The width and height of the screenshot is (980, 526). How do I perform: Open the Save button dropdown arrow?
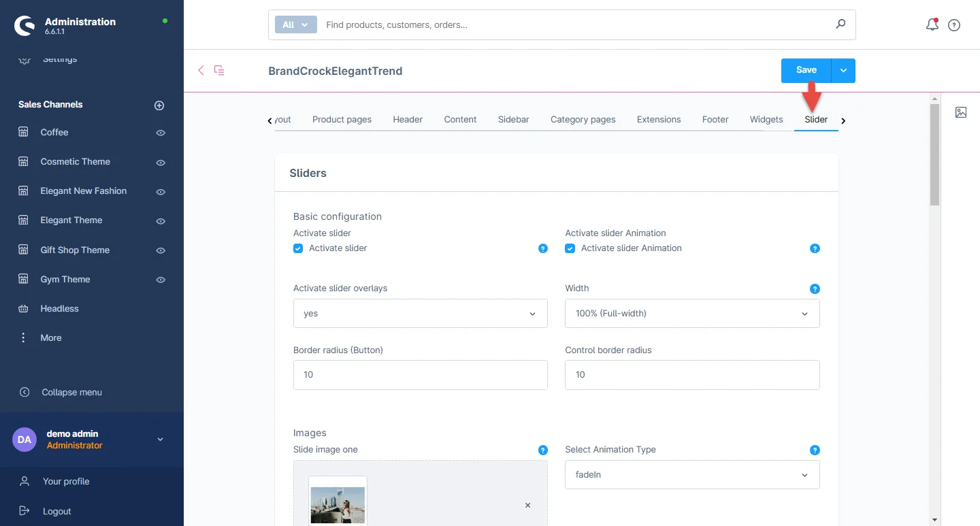843,70
